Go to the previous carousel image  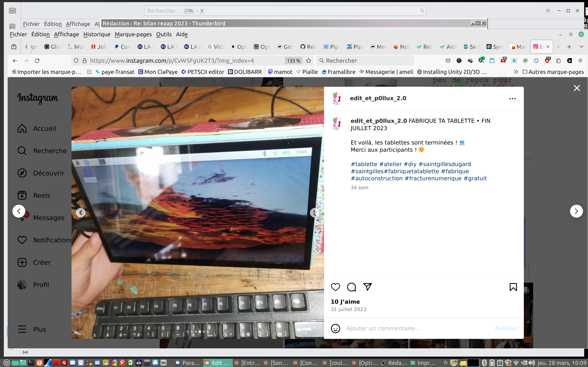click(81, 213)
